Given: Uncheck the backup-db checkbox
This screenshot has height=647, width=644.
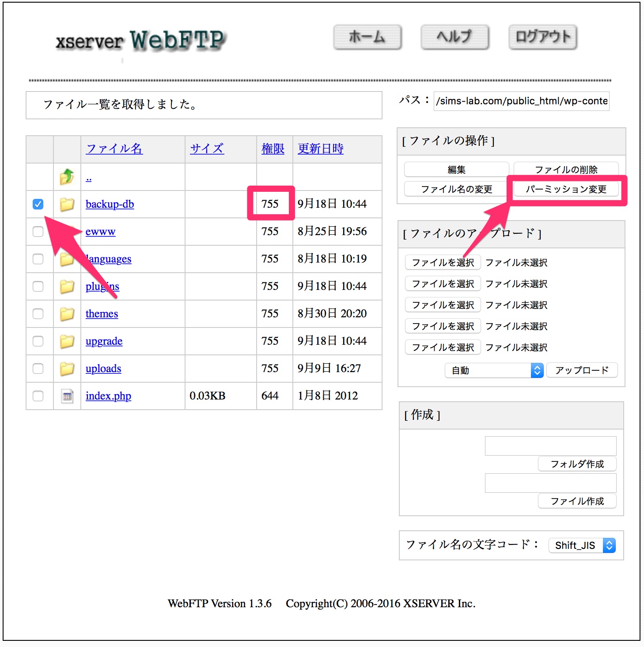Looking at the screenshot, I should (38, 204).
